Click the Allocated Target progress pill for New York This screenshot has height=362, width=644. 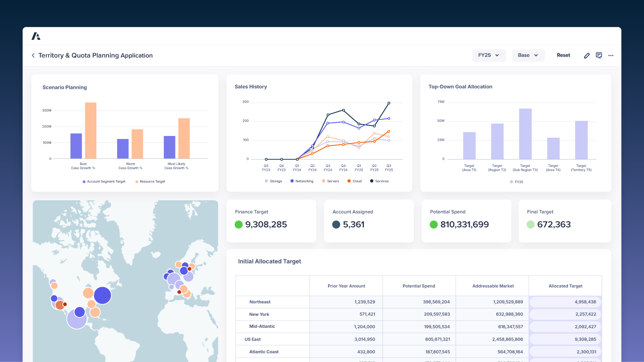565,314
